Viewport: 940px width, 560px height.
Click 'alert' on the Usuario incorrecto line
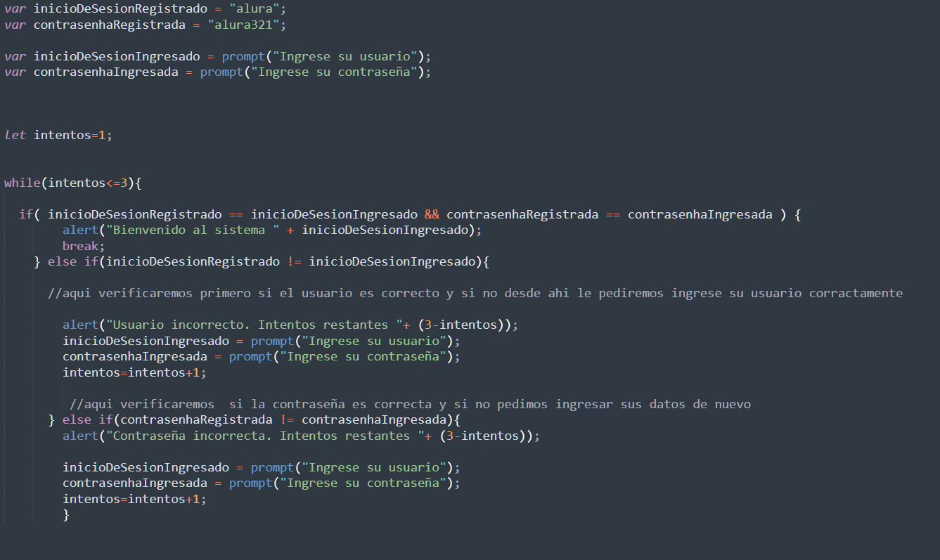[x=81, y=325]
